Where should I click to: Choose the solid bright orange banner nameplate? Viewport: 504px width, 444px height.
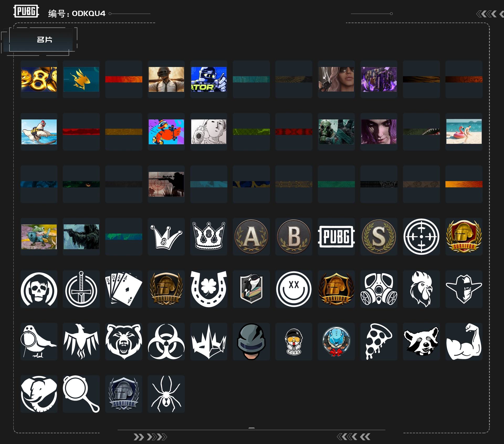coord(464,184)
